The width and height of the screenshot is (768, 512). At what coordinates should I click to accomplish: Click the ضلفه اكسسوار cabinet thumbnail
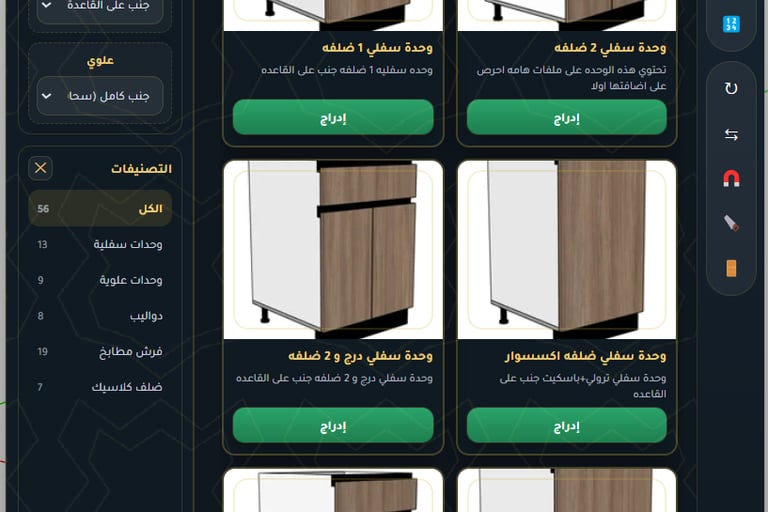coord(567,249)
